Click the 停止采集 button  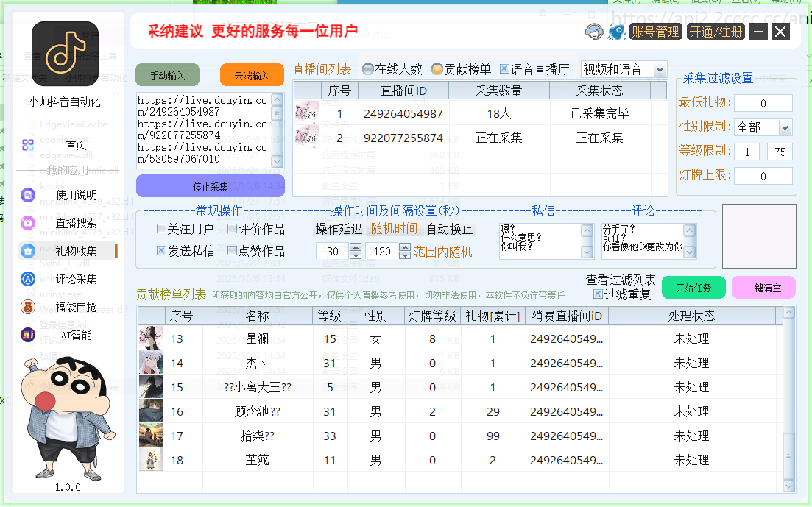[x=210, y=186]
